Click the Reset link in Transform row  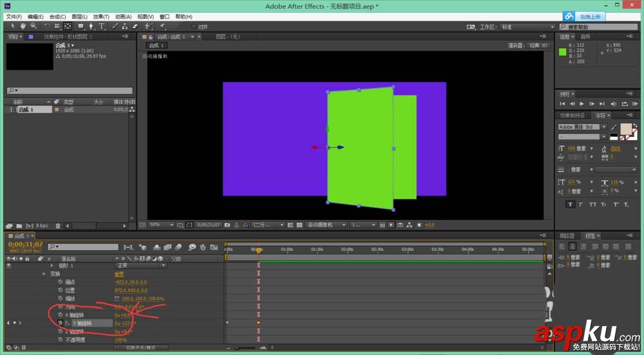pyautogui.click(x=119, y=274)
